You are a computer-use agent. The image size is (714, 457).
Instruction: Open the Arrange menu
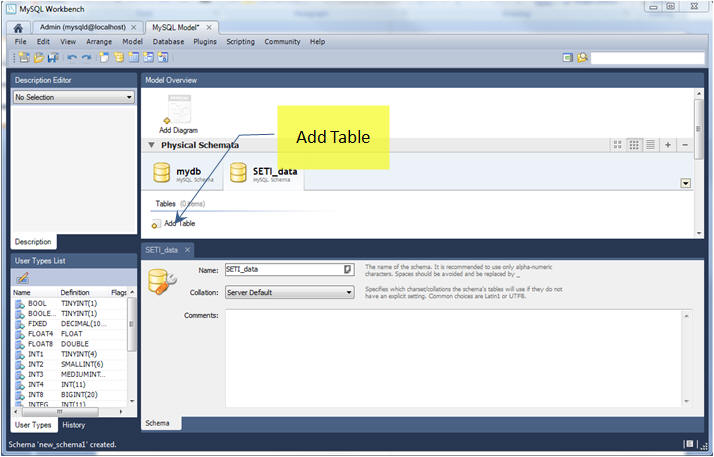pyautogui.click(x=99, y=41)
